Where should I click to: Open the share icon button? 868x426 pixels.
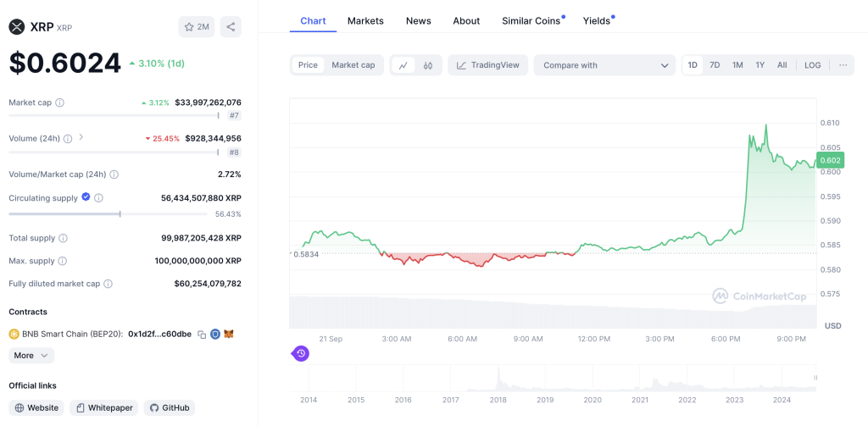[x=231, y=26]
